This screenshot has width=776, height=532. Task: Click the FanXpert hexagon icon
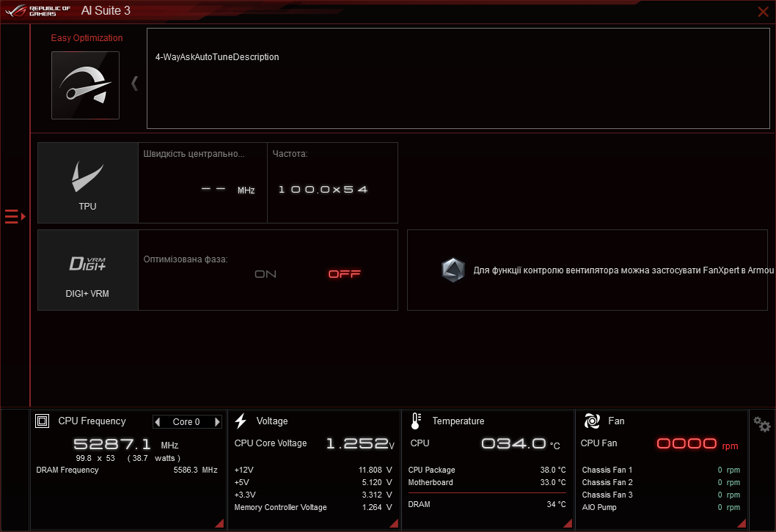click(453, 270)
